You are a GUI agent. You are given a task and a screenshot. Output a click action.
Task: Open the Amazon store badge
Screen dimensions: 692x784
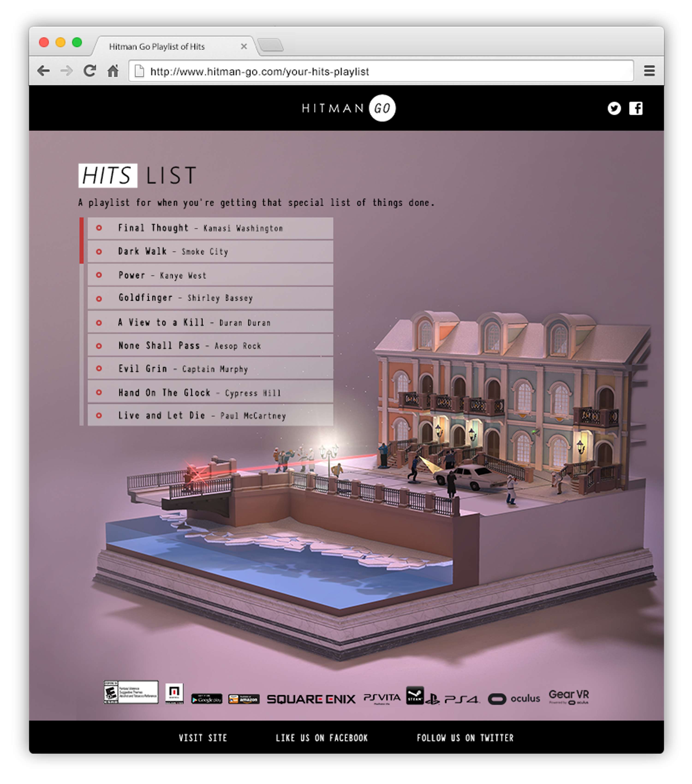[244, 699]
